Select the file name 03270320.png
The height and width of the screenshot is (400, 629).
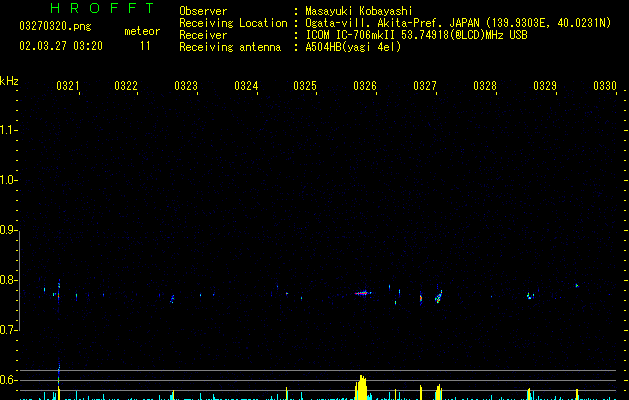coord(55,26)
